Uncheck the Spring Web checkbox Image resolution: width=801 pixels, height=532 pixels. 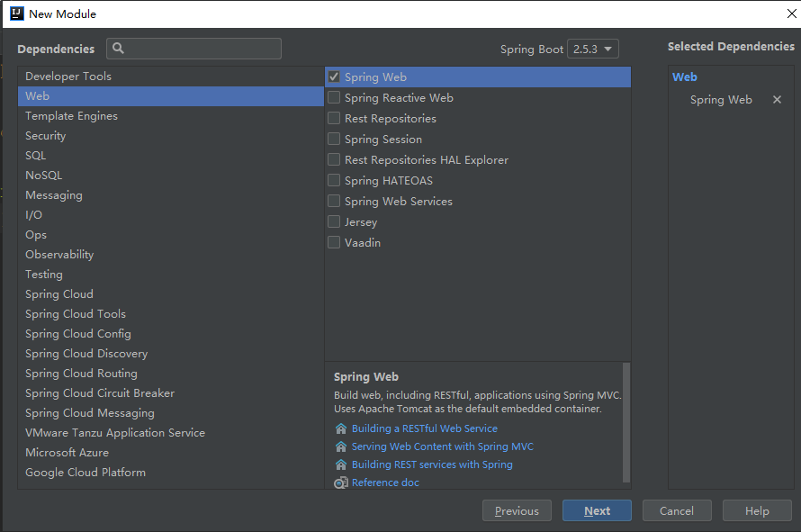[x=334, y=77]
